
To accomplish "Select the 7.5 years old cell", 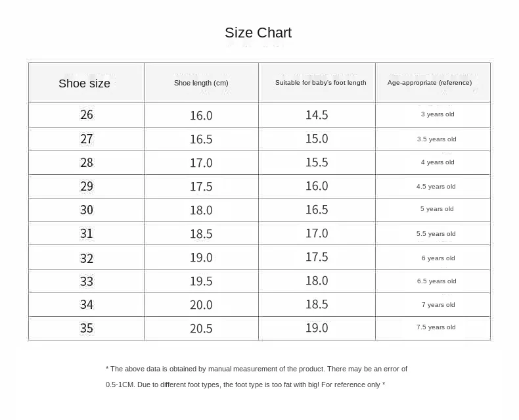I will 436,327.
